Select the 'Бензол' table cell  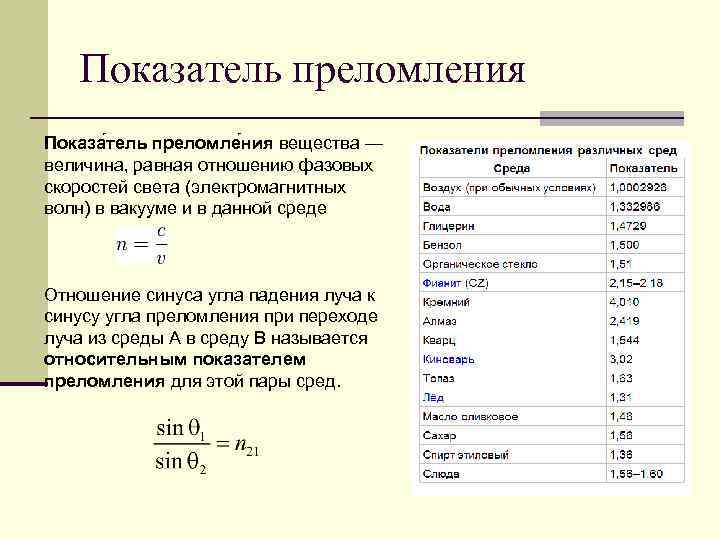tap(512, 245)
